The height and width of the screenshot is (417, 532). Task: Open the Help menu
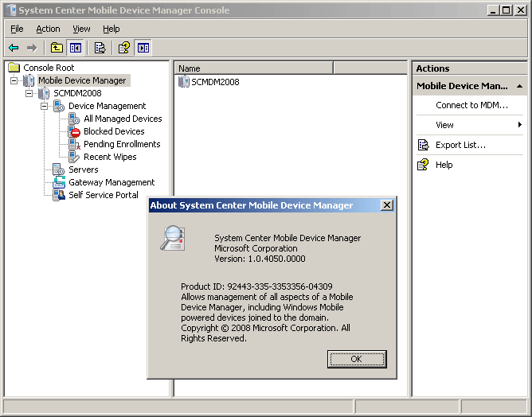(111, 29)
